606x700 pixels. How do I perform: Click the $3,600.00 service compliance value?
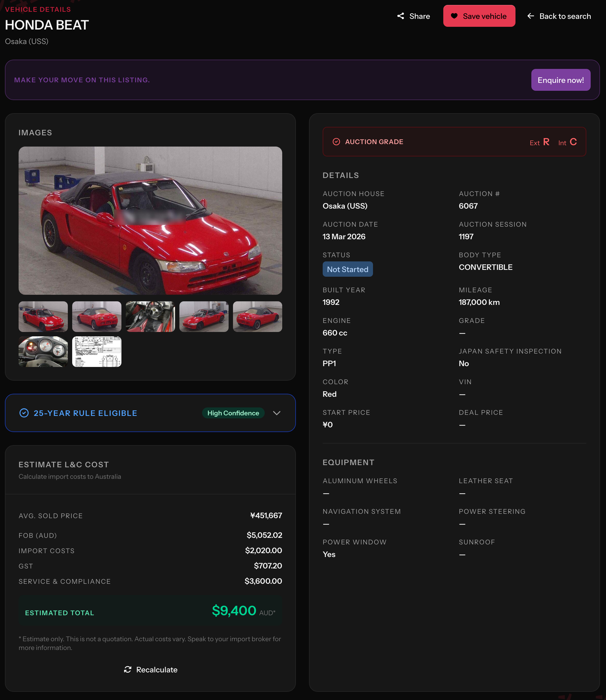click(263, 581)
